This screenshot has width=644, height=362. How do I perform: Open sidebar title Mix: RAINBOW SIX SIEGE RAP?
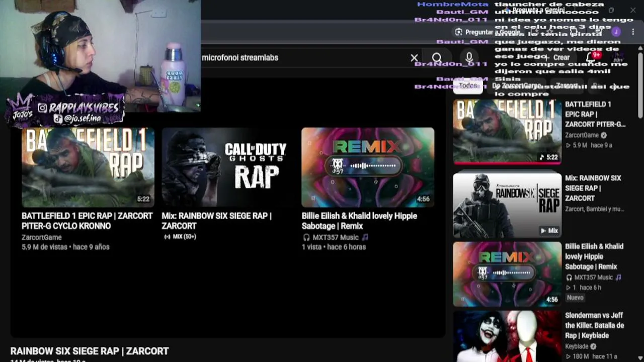click(593, 188)
